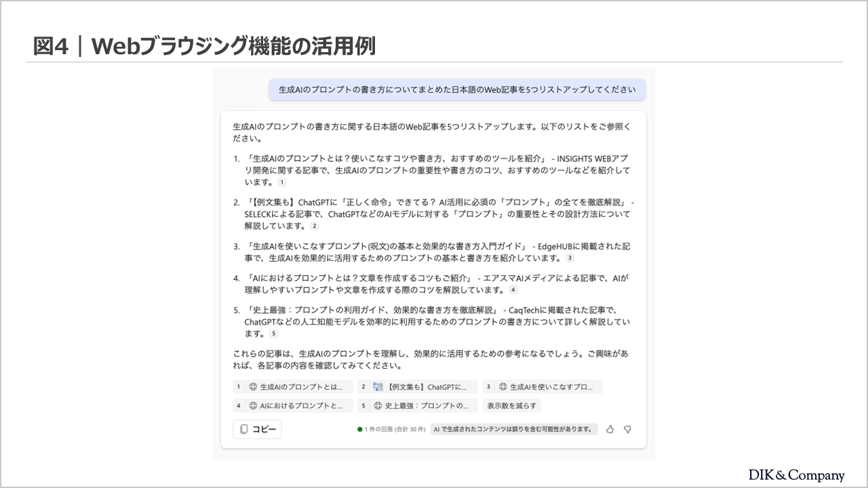Image resolution: width=868 pixels, height=488 pixels.
Task: Click the green response status dot
Action: point(360,429)
